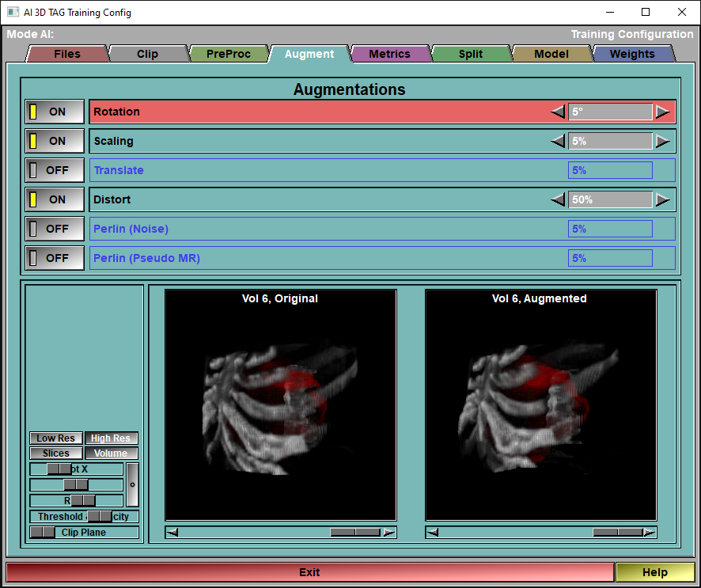This screenshot has height=588, width=701.
Task: Click right arrow of Augmented volume scrollbar
Action: [x=650, y=532]
